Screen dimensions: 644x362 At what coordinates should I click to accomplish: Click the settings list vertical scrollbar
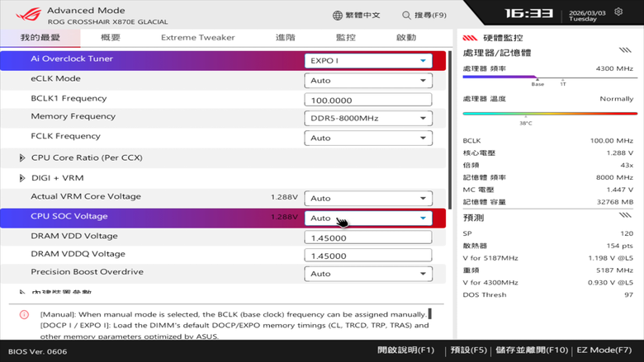[x=450, y=130]
